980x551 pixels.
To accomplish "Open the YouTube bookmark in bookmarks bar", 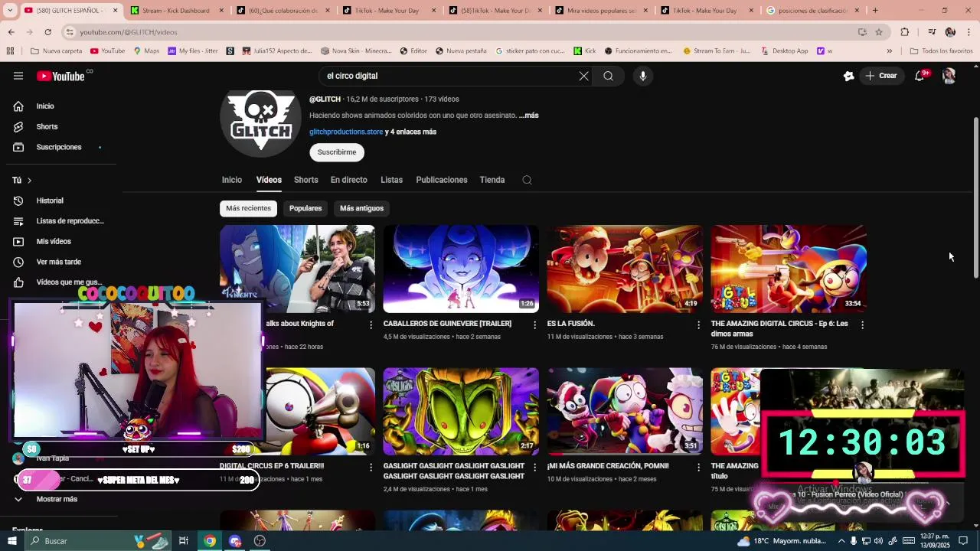I will tap(108, 51).
